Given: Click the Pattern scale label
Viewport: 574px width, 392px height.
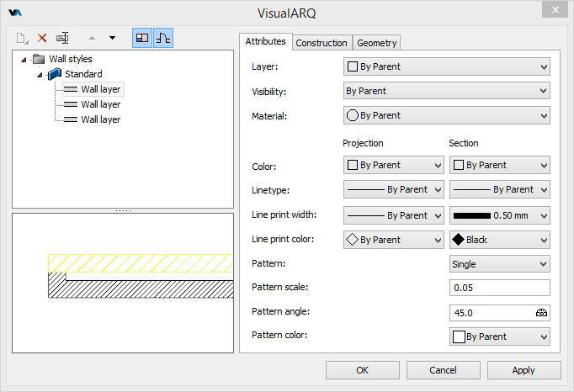Looking at the screenshot, I should pyautogui.click(x=279, y=287).
